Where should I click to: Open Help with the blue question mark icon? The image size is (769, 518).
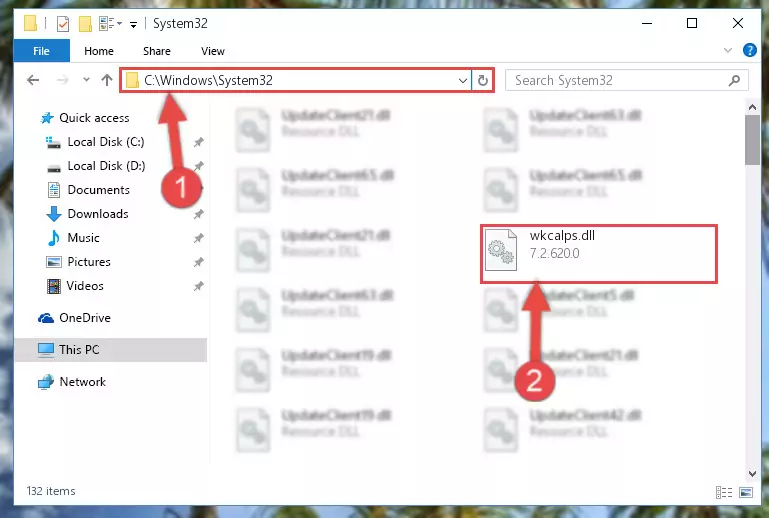coord(750,50)
